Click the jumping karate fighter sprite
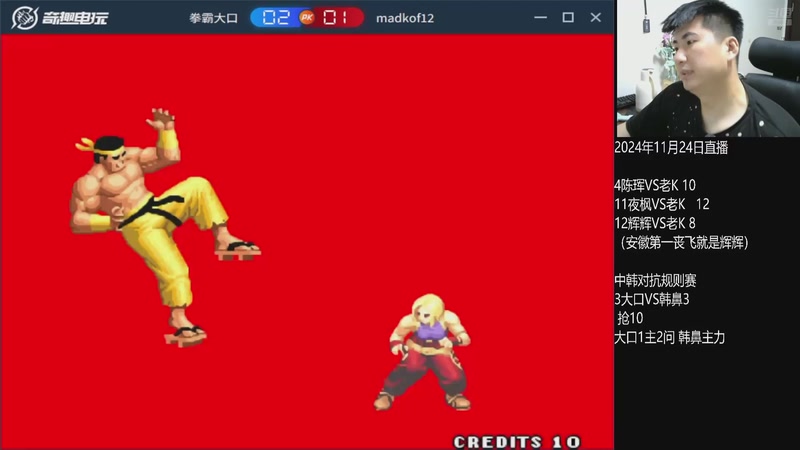Viewport: 800px width, 450px height. pyautogui.click(x=164, y=228)
